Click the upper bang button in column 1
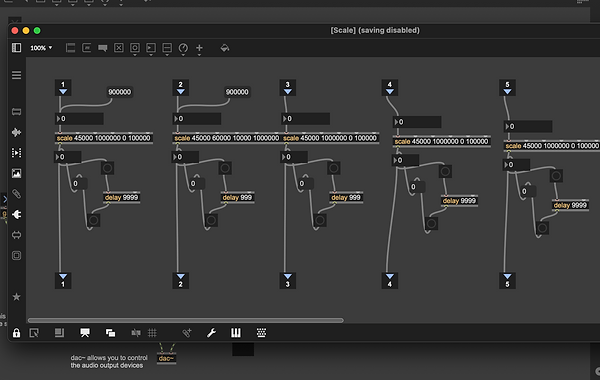Viewport: 600px width, 380px height. click(x=108, y=168)
